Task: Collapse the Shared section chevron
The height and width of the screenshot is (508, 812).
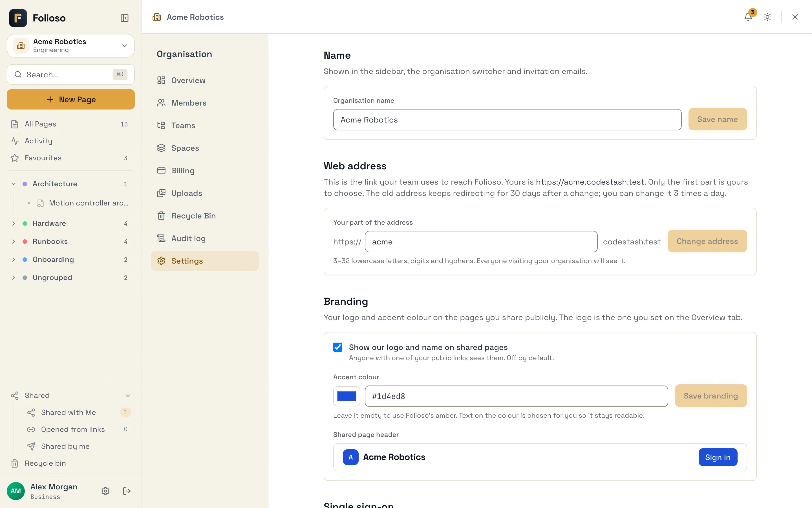Action: pyautogui.click(x=128, y=395)
